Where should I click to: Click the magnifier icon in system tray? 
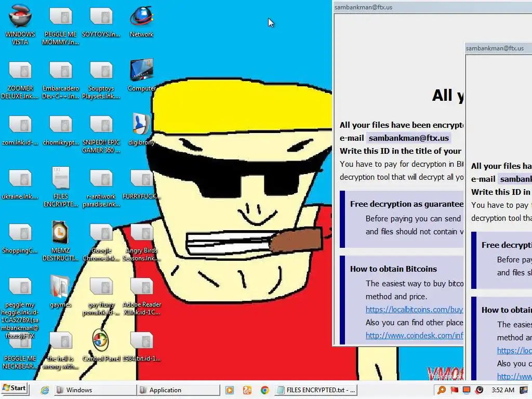click(442, 390)
